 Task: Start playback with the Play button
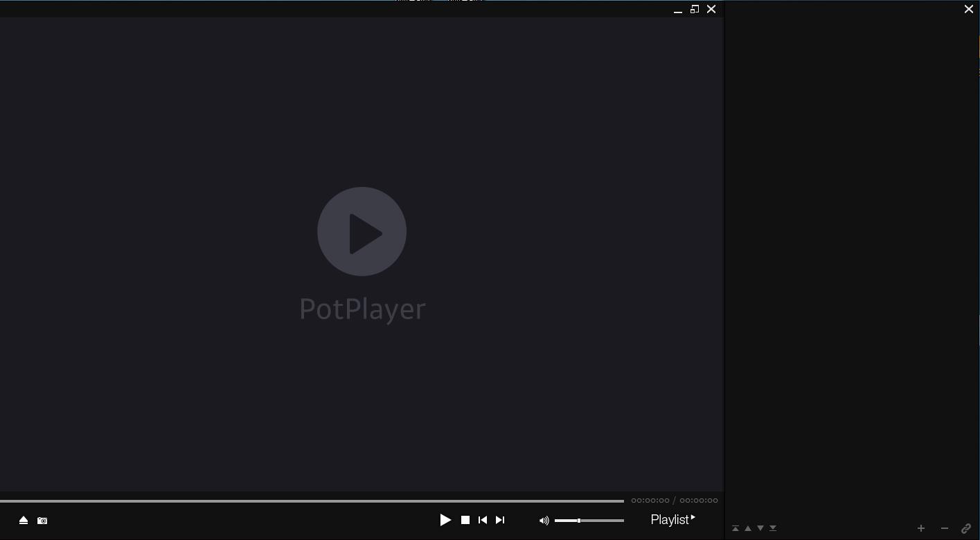[445, 520]
